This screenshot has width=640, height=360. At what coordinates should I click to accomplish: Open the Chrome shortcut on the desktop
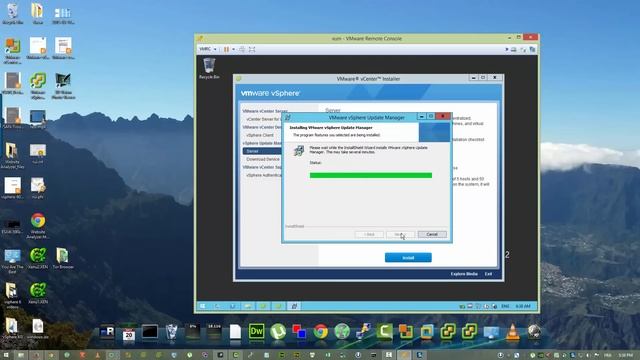[38, 225]
